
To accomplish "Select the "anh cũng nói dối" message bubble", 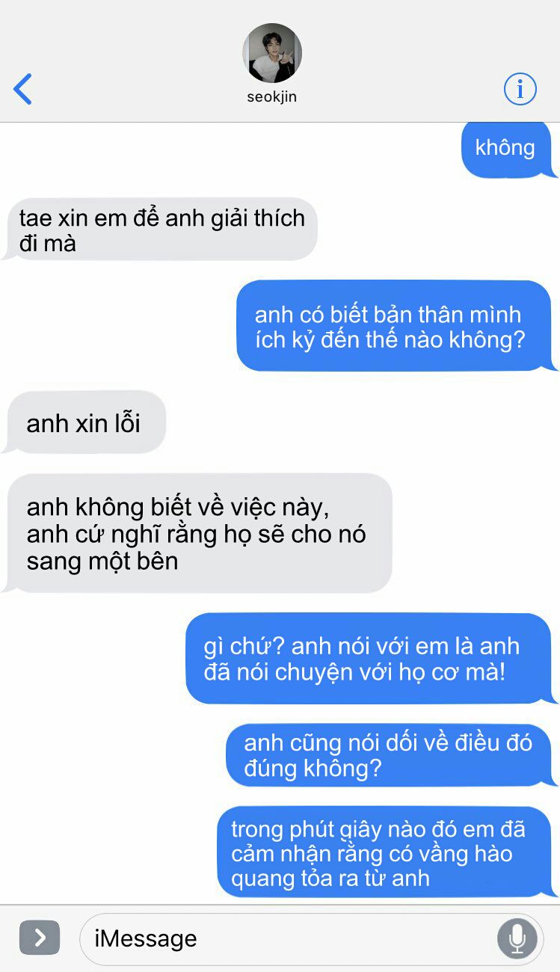I will [x=391, y=755].
